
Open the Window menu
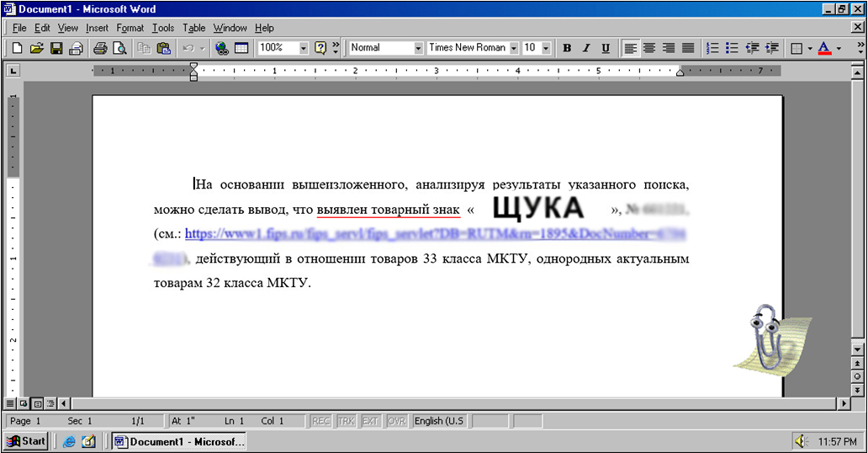[230, 28]
